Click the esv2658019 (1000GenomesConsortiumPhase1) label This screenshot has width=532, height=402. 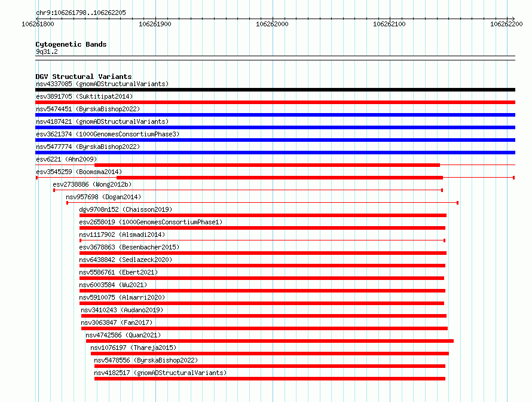click(151, 222)
